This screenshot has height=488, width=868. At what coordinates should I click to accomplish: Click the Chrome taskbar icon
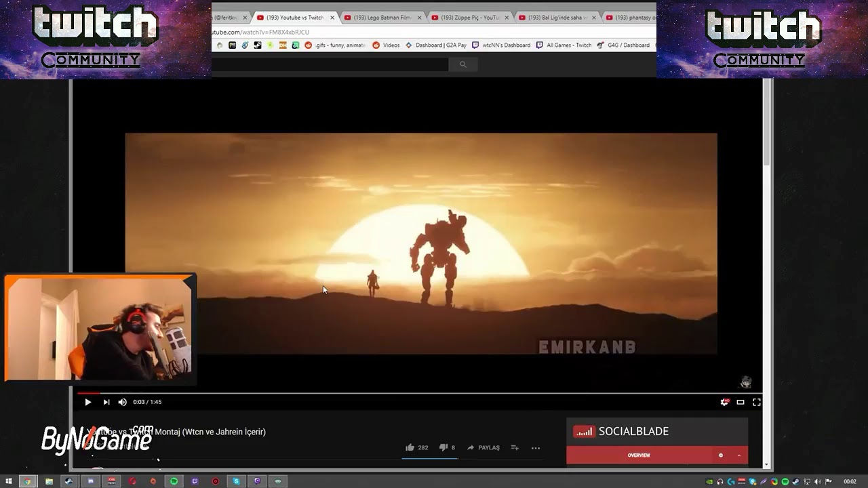[27, 481]
